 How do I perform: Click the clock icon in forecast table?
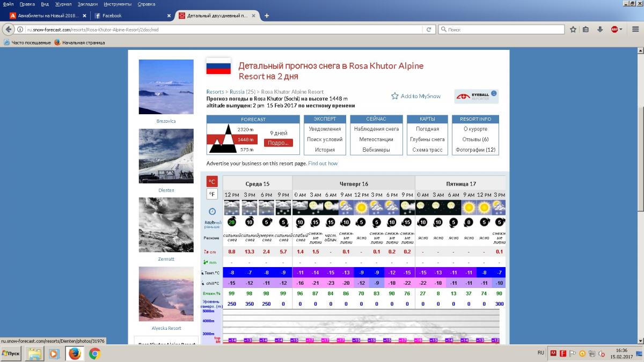tap(212, 211)
